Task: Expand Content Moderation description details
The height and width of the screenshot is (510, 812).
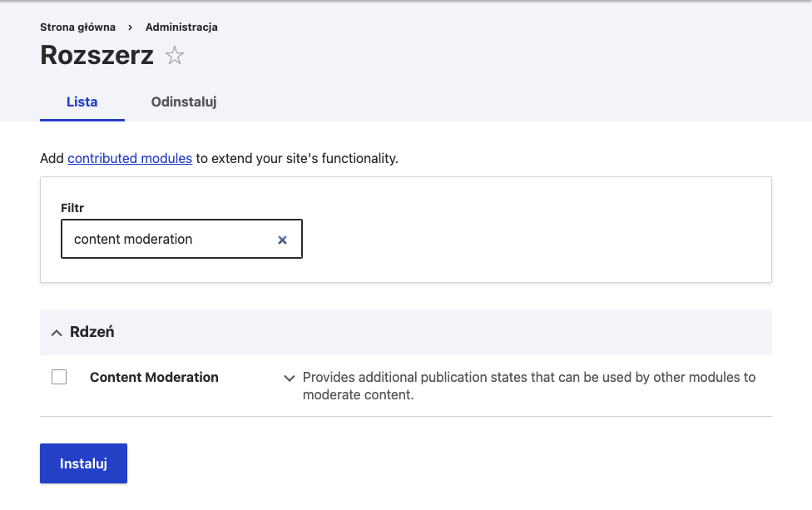Action: tap(290, 378)
